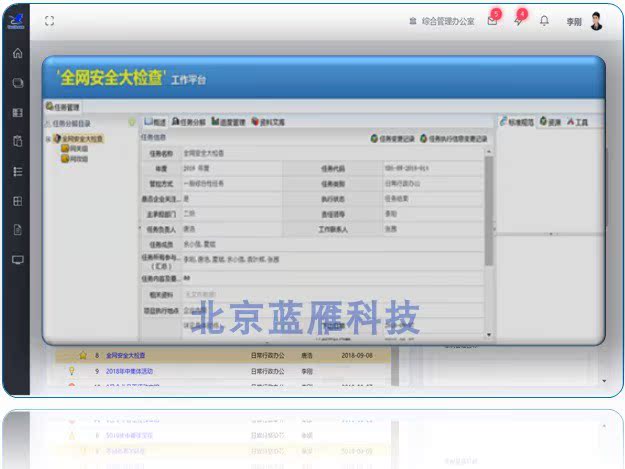
Task: Open the lightning alerts with badge 4
Action: 518,21
